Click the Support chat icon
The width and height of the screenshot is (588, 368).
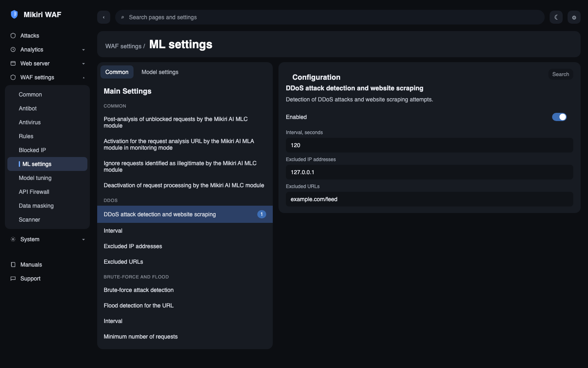click(13, 278)
